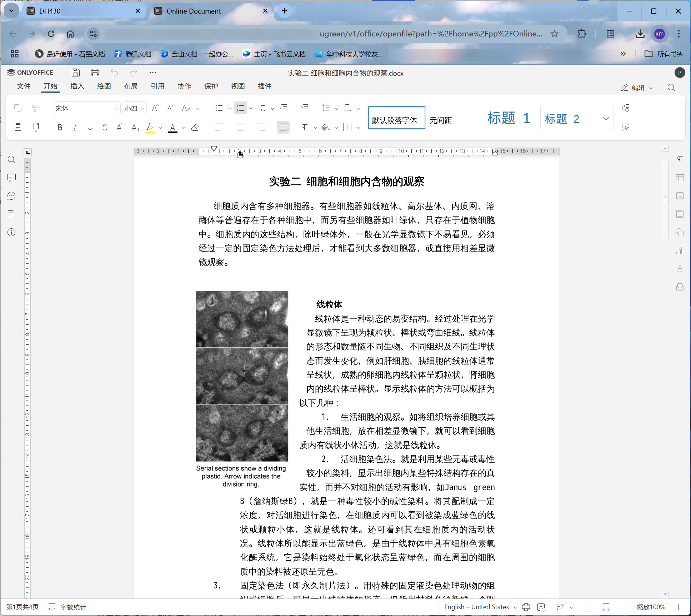This screenshot has height=616, width=691.
Task: Open the Headings navigation panel icon
Action: 11,214
